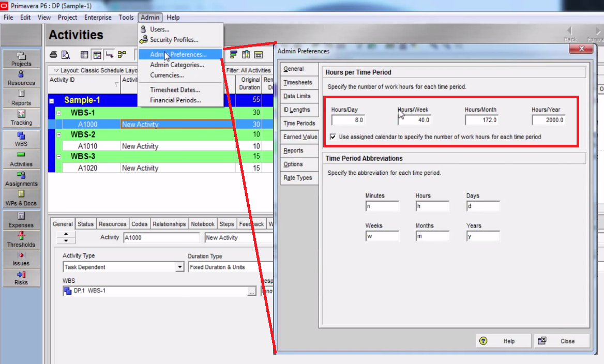Select Users... from Admin menu

(x=159, y=29)
